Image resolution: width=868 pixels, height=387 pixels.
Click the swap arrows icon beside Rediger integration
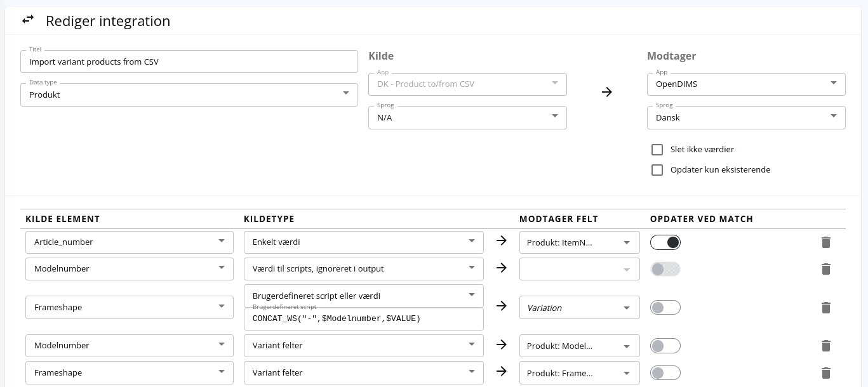(x=28, y=20)
